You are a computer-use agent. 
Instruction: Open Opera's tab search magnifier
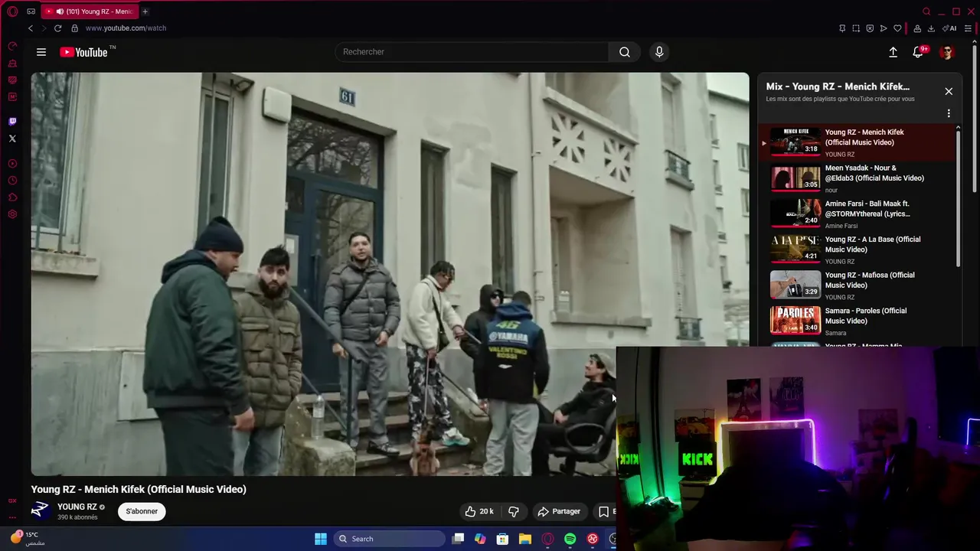(x=926, y=11)
